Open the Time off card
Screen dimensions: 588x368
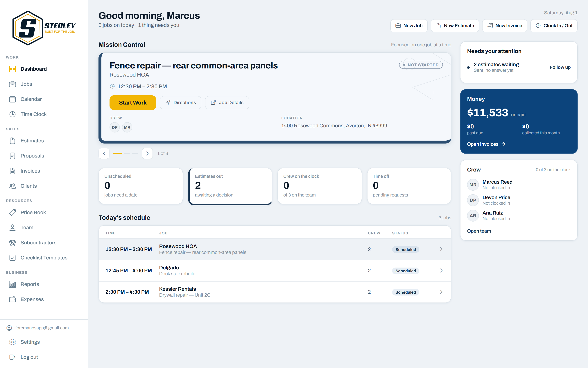tap(409, 186)
